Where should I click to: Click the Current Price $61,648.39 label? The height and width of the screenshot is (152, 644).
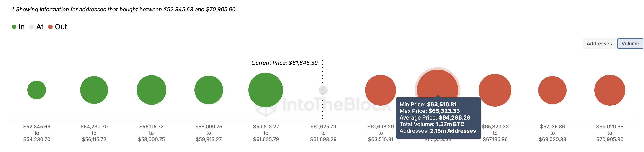pyautogui.click(x=284, y=63)
